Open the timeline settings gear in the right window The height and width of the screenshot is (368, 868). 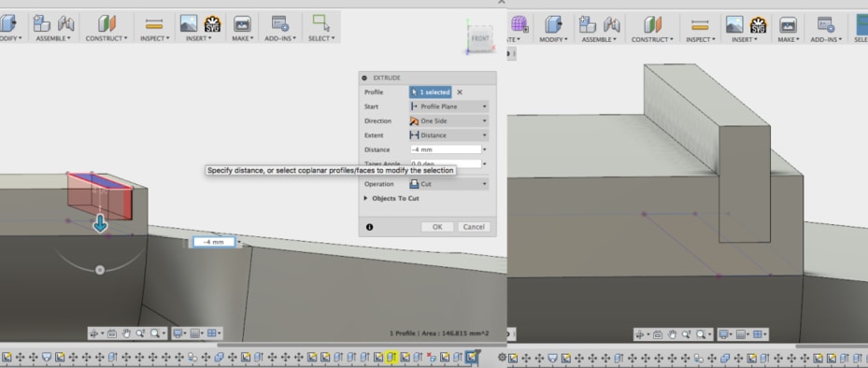[x=502, y=358]
